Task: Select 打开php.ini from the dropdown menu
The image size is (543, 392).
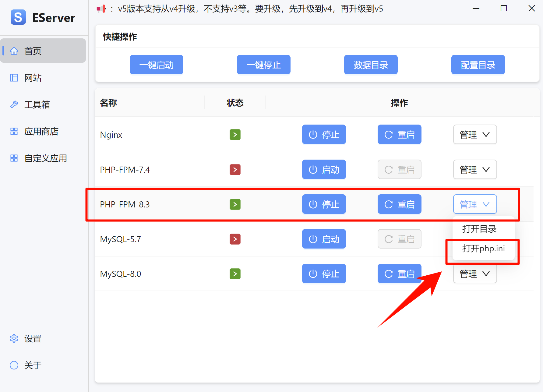Action: [483, 249]
